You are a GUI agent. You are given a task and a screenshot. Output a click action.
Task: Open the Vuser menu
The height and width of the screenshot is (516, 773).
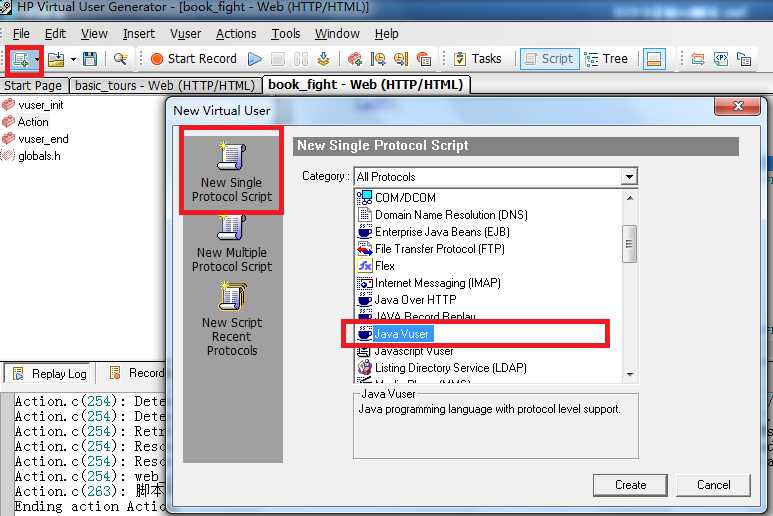tap(185, 34)
